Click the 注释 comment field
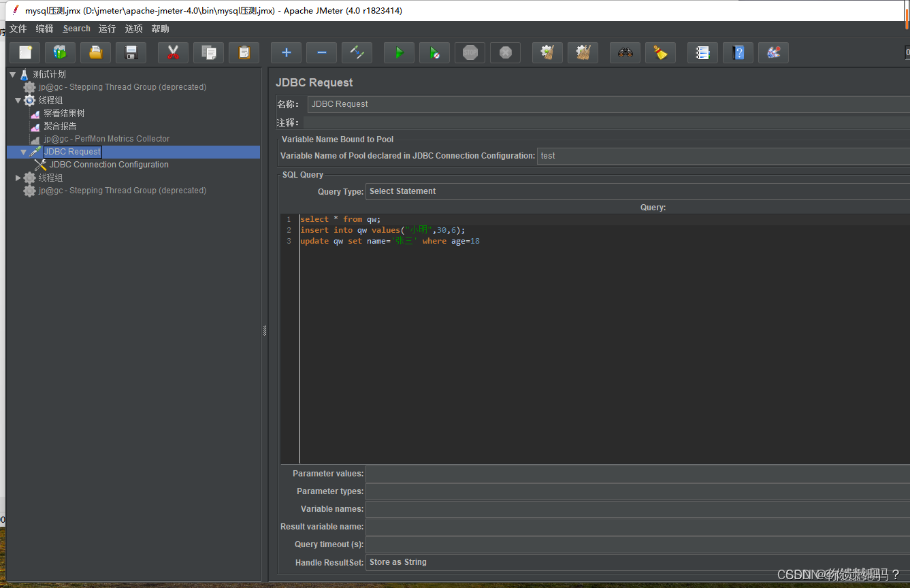The height and width of the screenshot is (588, 910). pos(606,122)
